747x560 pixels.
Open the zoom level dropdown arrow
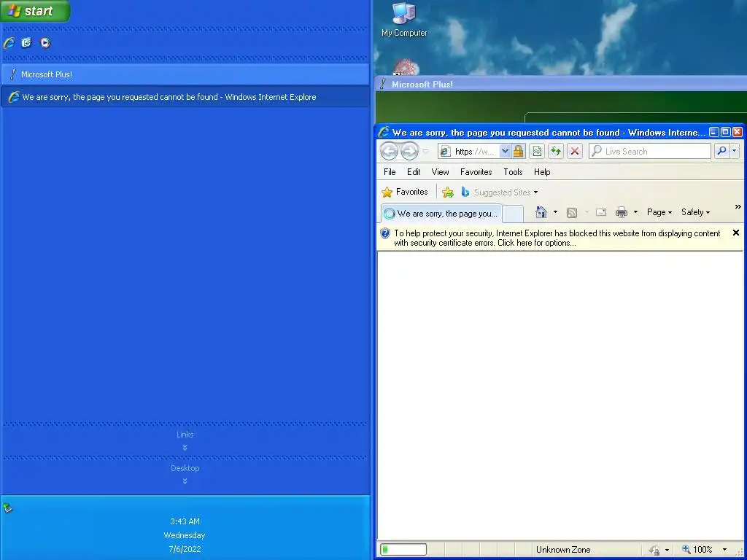[x=724, y=550]
